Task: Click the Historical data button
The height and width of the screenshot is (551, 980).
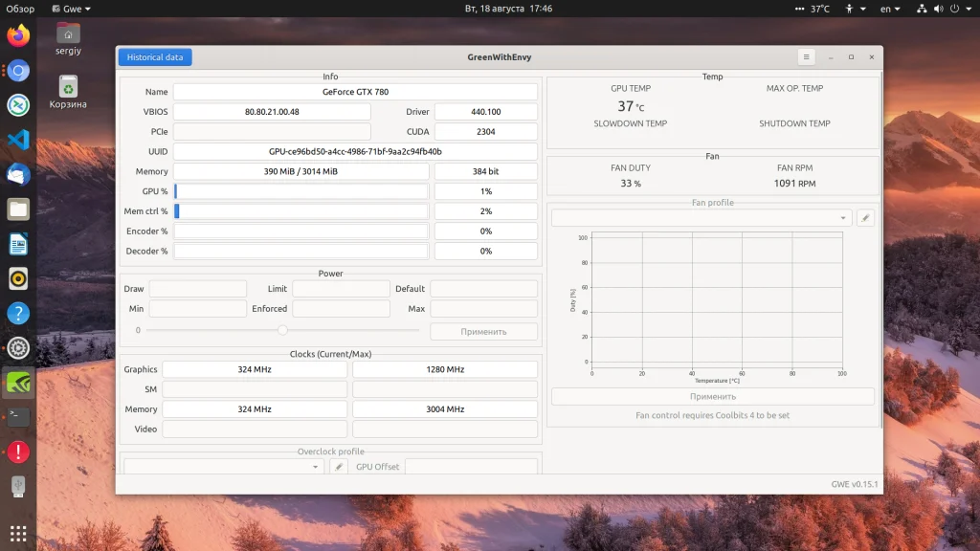Action: pos(155,57)
